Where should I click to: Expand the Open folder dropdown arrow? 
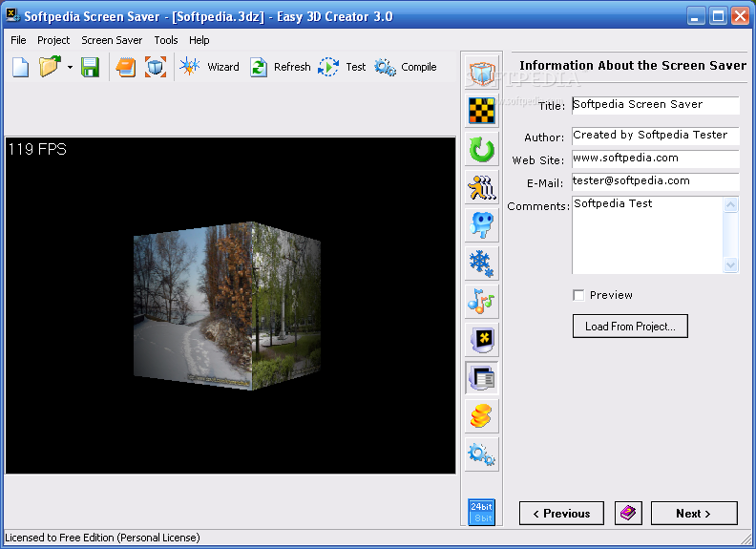point(70,67)
